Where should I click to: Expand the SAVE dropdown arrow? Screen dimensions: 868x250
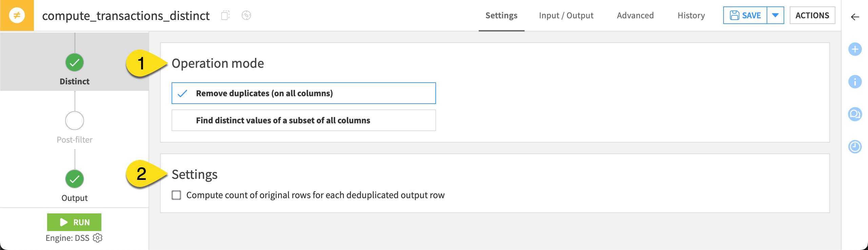click(775, 15)
